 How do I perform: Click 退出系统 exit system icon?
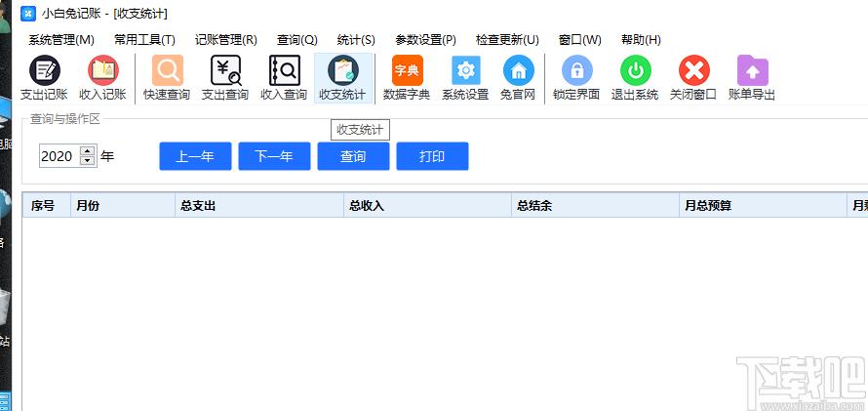click(635, 78)
